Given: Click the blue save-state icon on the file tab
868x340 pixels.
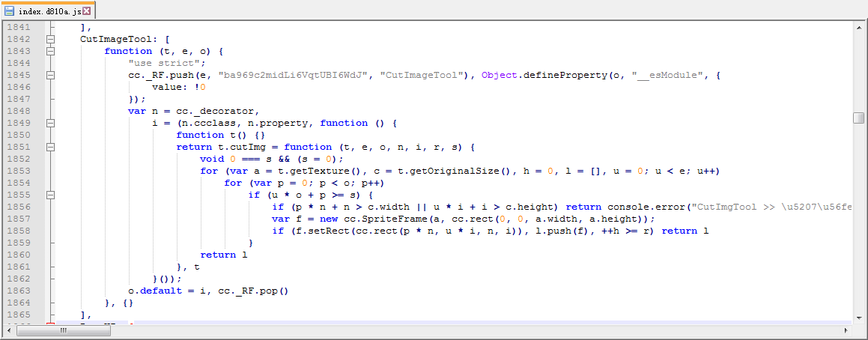Looking at the screenshot, I should tap(10, 10).
